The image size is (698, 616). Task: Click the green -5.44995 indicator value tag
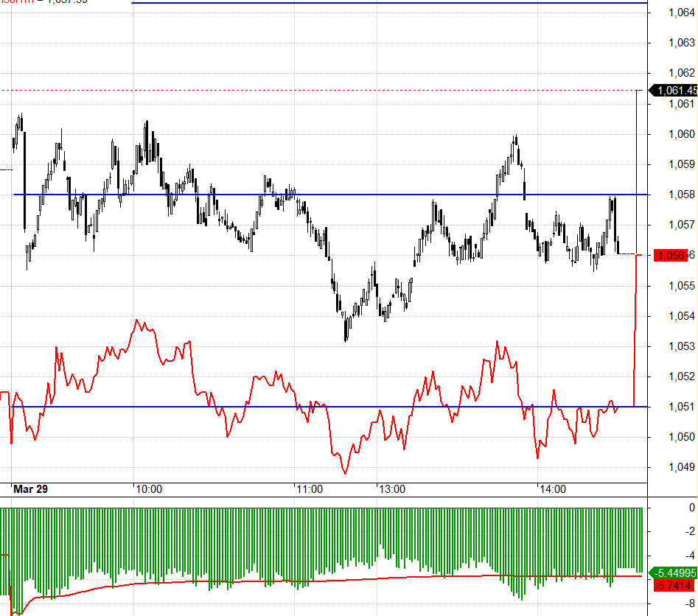(x=674, y=573)
